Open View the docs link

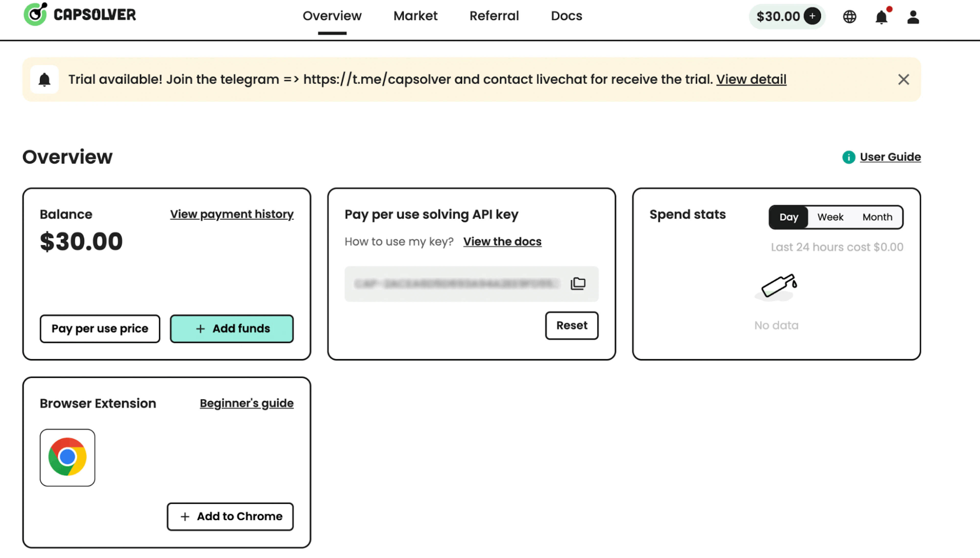(x=502, y=241)
